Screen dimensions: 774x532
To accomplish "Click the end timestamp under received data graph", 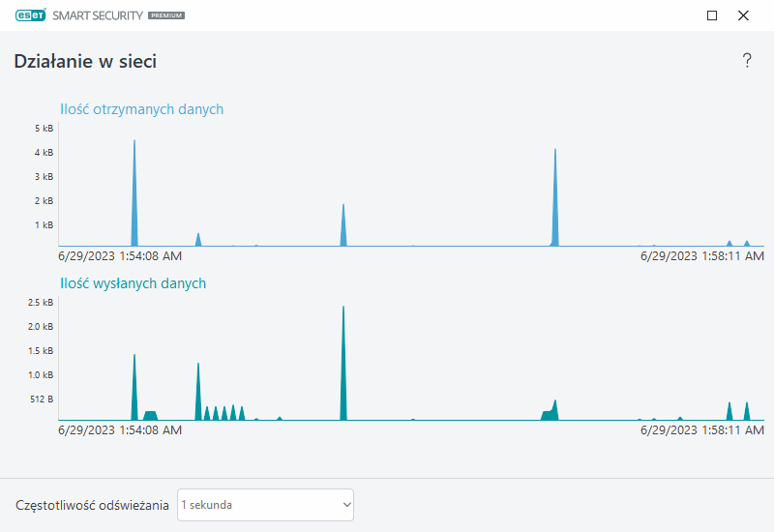I will 702,256.
